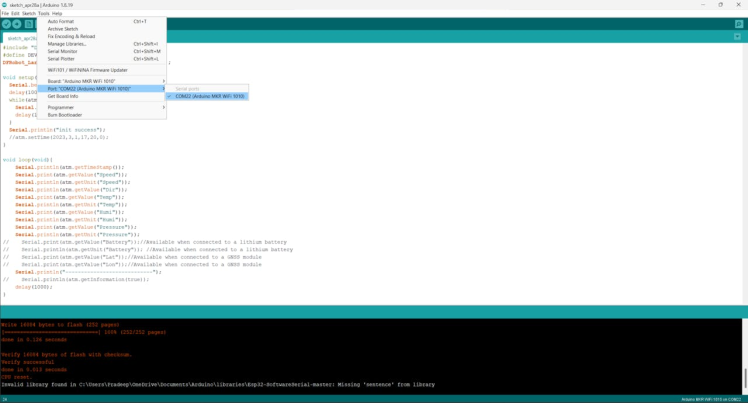The width and height of the screenshot is (748, 403).
Task: Open the Help menu
Action: pyautogui.click(x=57, y=13)
